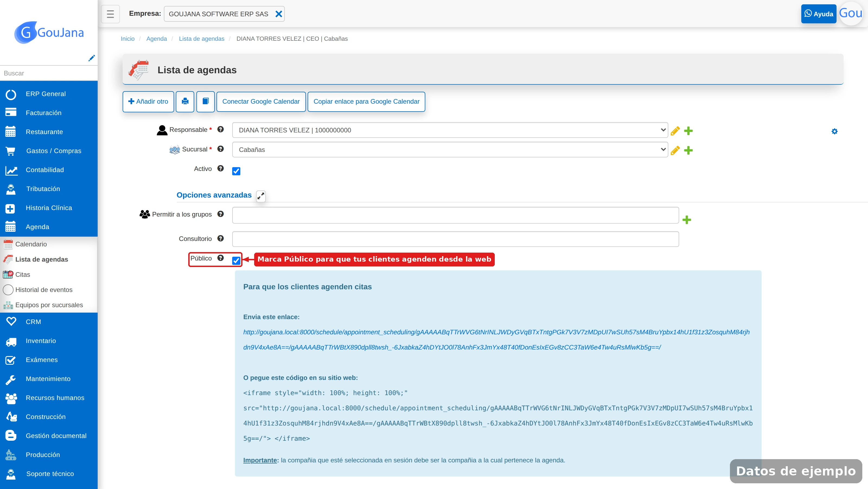This screenshot has height=489, width=868.
Task: Open the hamburger menu toggle
Action: (x=110, y=14)
